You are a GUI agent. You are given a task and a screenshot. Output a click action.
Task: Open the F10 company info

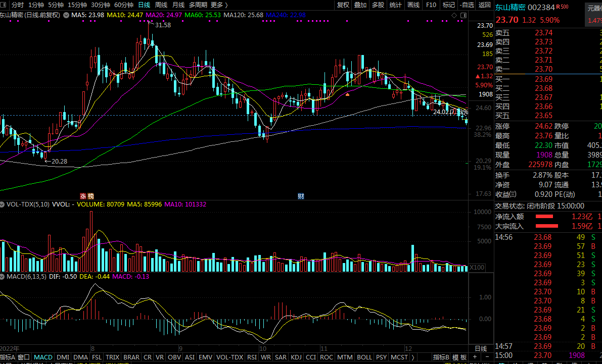431,5
